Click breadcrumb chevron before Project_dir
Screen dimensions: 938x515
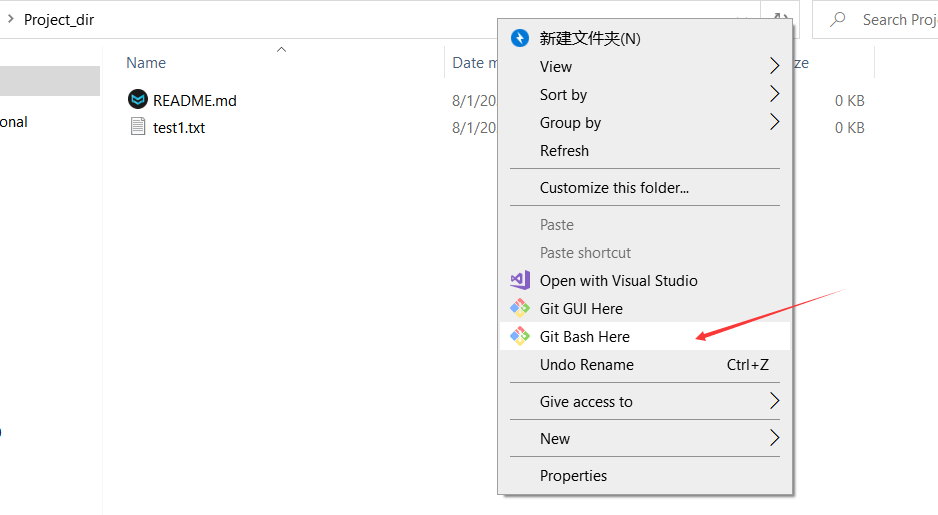(x=10, y=19)
